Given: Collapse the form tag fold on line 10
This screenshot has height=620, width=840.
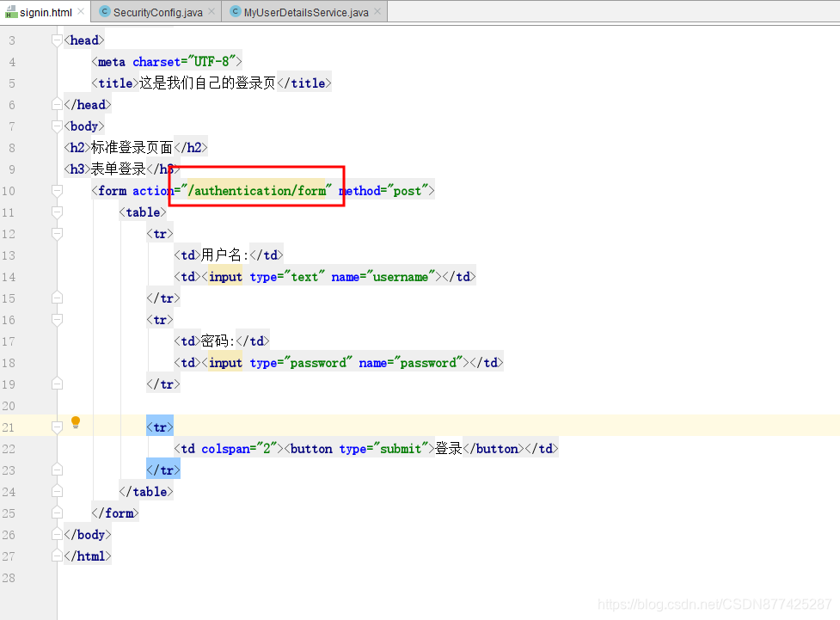Looking at the screenshot, I should [x=57, y=191].
